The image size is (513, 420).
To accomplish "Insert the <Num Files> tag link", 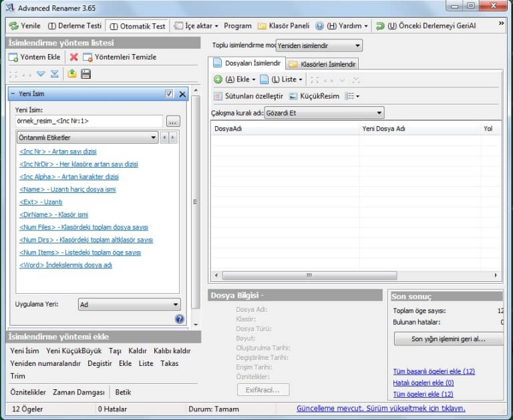I will (x=83, y=227).
